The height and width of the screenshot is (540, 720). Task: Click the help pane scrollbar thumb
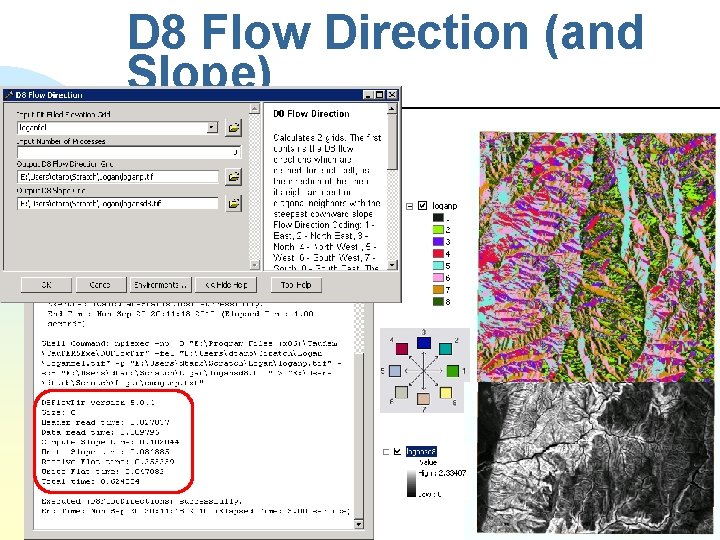pos(392,142)
